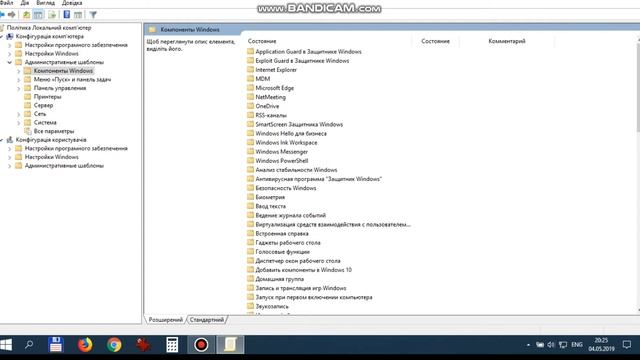Expand Меню «Пуск» и панель задач node
This screenshot has height=360, width=640.
pyautogui.click(x=18, y=80)
